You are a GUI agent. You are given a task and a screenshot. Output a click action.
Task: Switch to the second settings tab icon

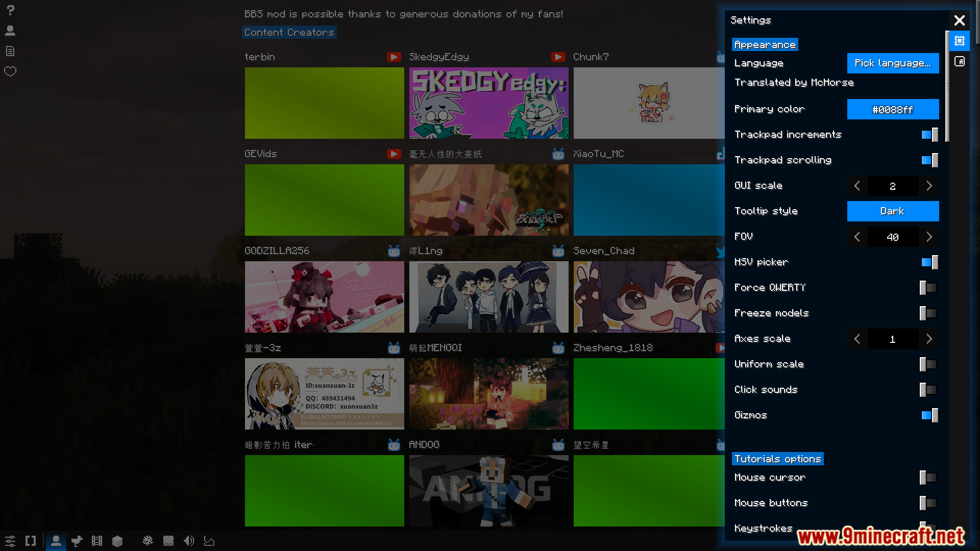coord(960,61)
